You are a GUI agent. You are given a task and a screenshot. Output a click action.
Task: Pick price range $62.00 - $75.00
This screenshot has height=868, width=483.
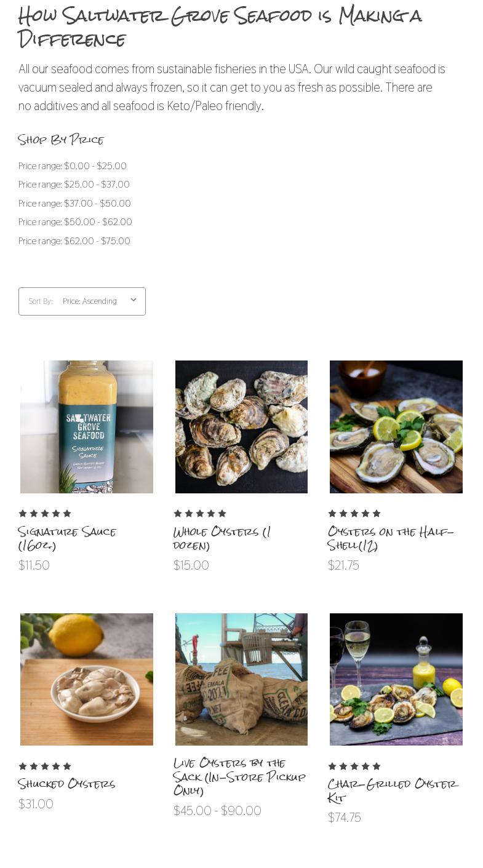[x=74, y=241]
